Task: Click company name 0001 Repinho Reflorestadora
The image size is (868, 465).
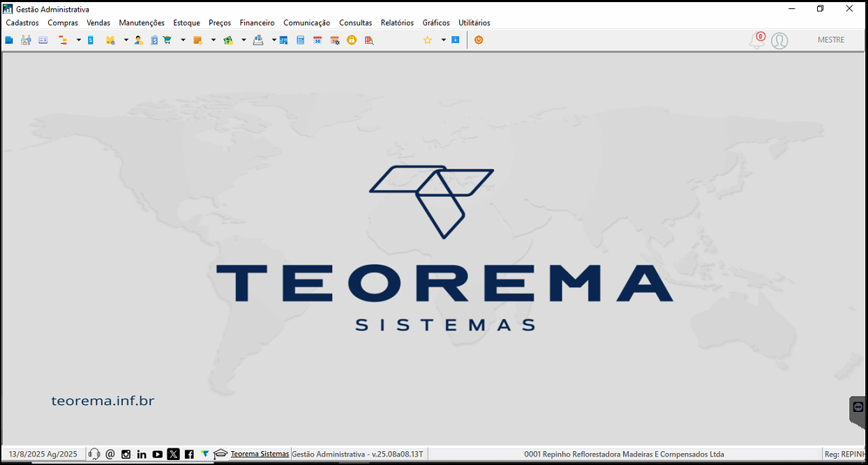Action: (x=624, y=454)
